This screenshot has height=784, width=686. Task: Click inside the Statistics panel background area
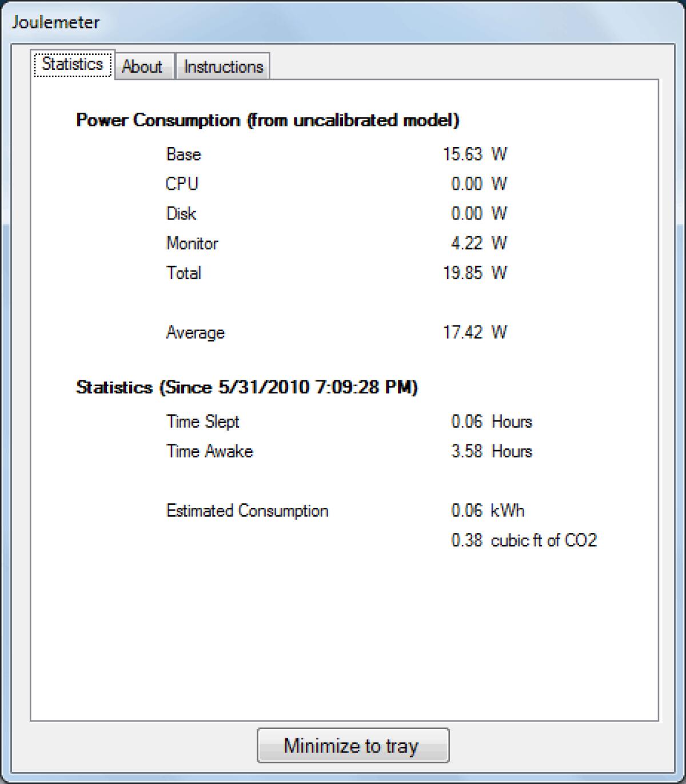pyautogui.click(x=343, y=640)
